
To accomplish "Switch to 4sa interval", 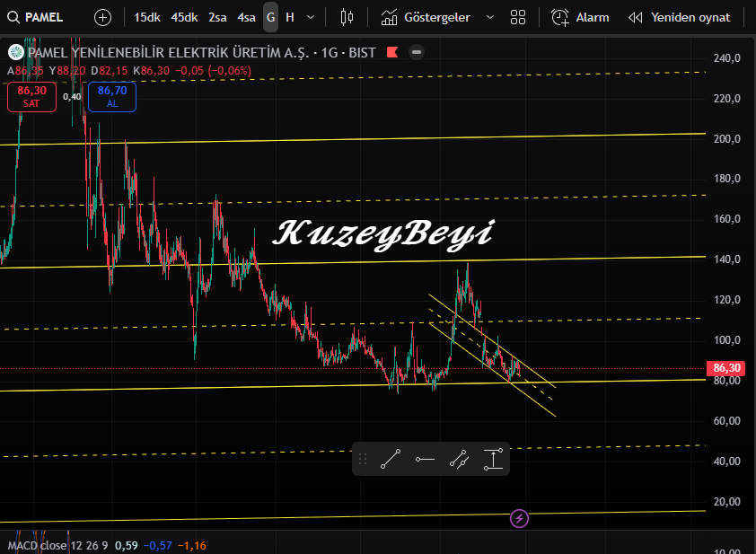I will click(x=246, y=18).
